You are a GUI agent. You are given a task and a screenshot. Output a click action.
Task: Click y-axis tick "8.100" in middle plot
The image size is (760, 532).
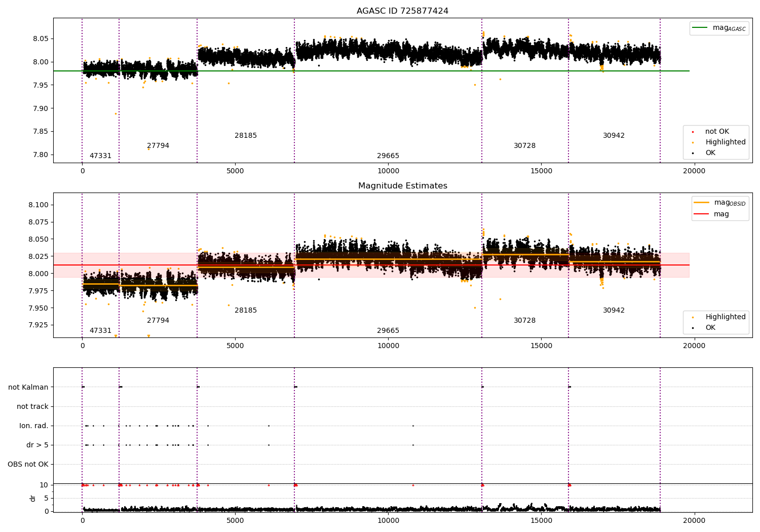[x=39, y=205]
